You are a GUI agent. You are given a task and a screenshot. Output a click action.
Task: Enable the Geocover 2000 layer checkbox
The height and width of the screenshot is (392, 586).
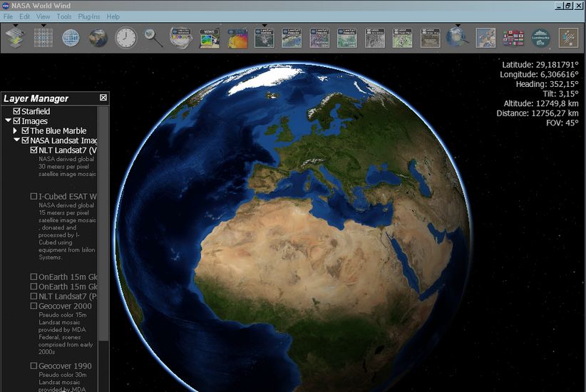34,306
